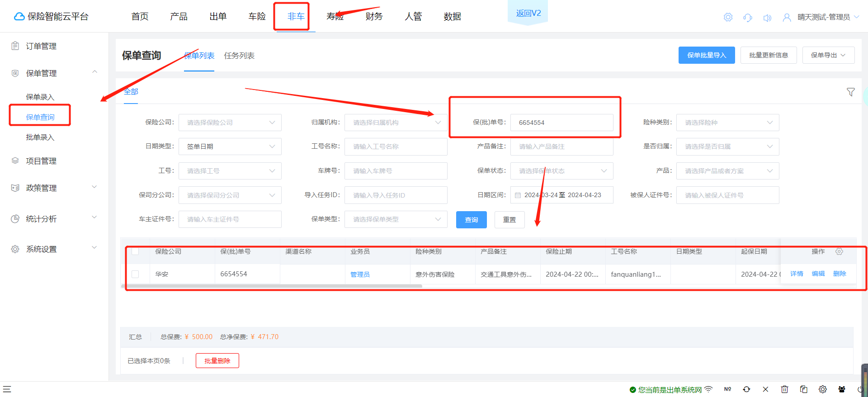The height and width of the screenshot is (397, 868).
Task: Click the blue 保单批量导入 button
Action: point(707,55)
